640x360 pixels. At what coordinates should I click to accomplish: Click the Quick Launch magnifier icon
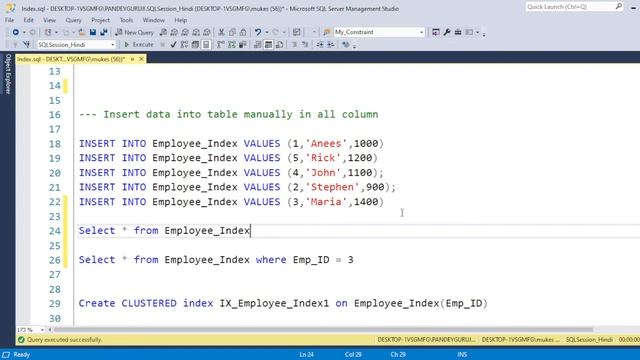(619, 7)
